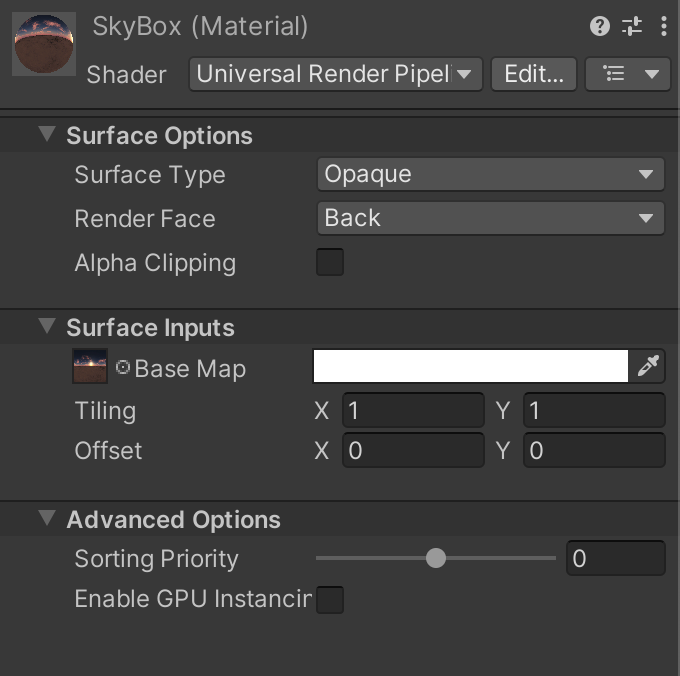Image resolution: width=680 pixels, height=676 pixels.
Task: Click the Base Map texture thumbnail
Action: click(90, 366)
